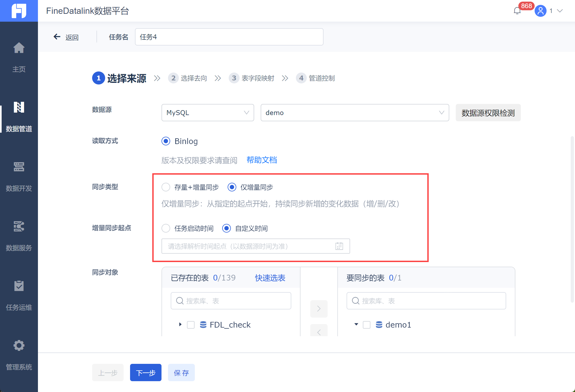Click the 下一步 button
Screen dimensions: 575x392
(x=146, y=373)
